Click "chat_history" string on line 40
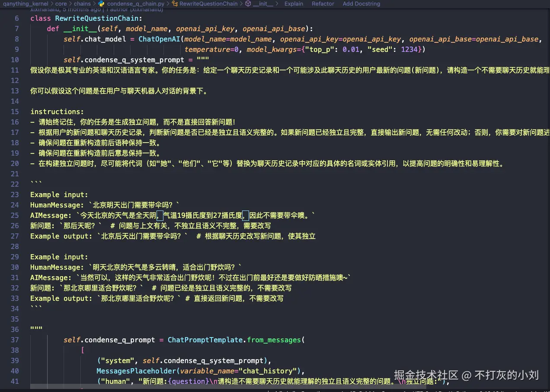The image size is (550, 392). pos(268,371)
